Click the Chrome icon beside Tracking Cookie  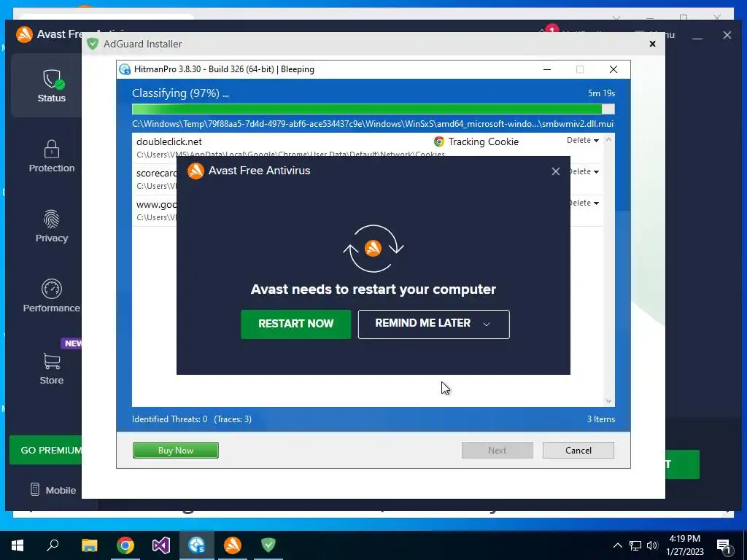tap(439, 142)
